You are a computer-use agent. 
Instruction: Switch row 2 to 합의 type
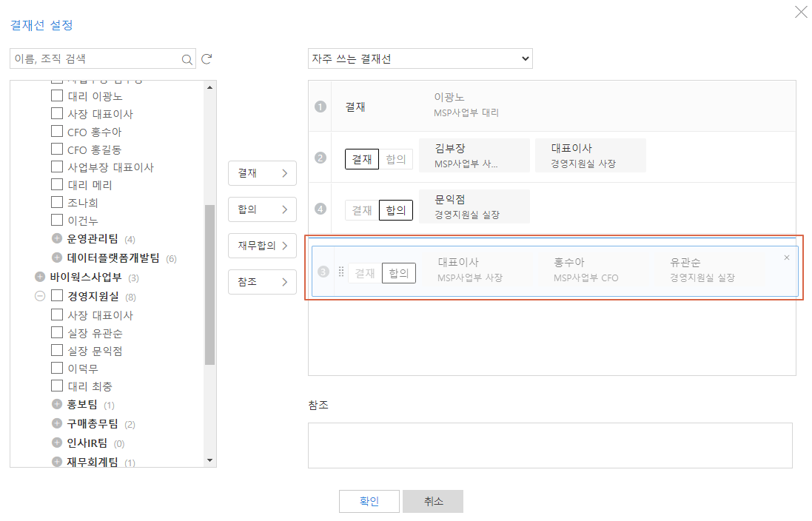(397, 159)
